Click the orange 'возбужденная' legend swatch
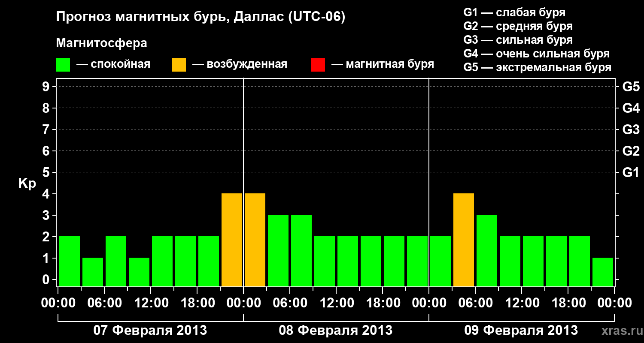The height and width of the screenshot is (343, 644). coord(179,65)
